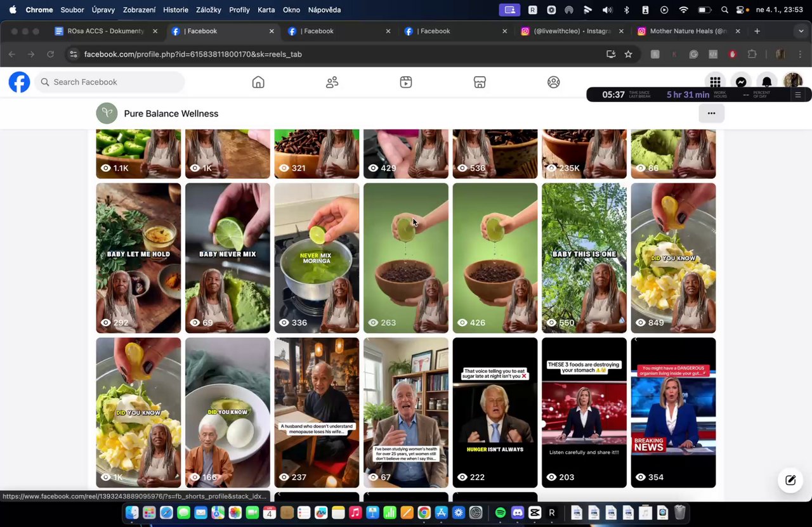
Task: Open the THESE 3 foods reel
Action: [x=584, y=412]
